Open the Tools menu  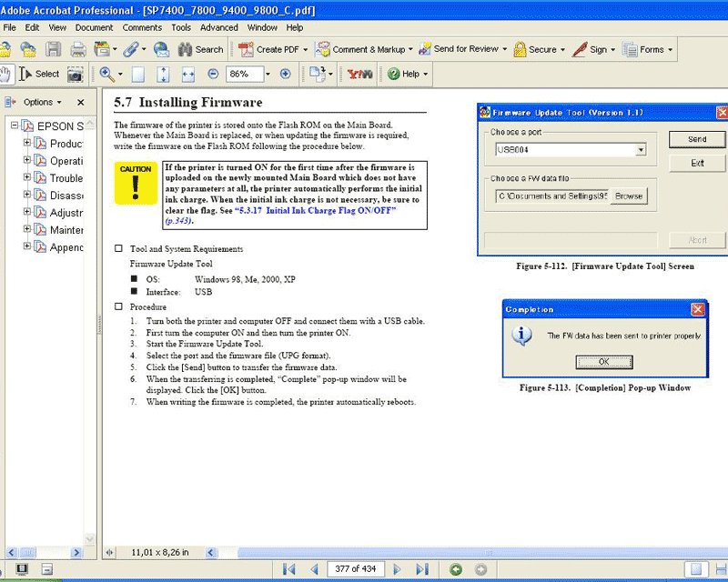[181, 28]
